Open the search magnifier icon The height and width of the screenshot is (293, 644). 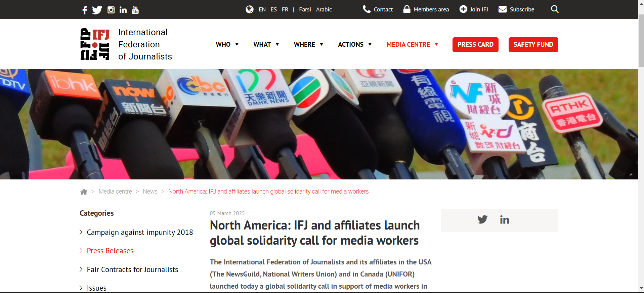coord(555,9)
